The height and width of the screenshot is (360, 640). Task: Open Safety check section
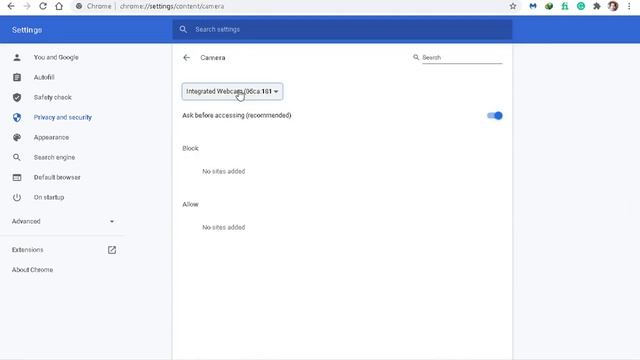(52, 98)
